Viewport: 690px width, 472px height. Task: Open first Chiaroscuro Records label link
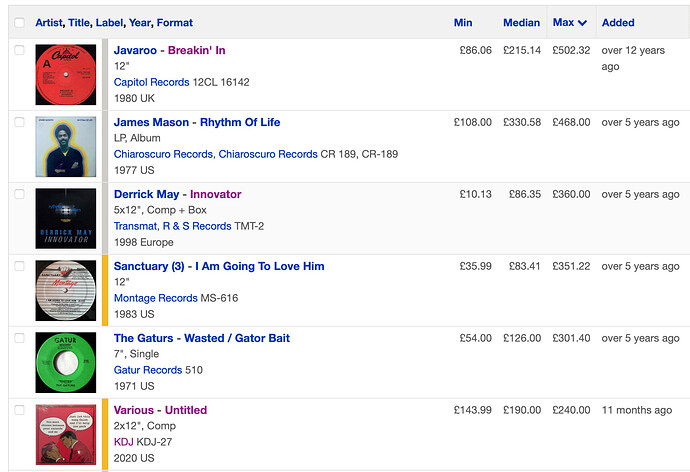click(x=163, y=154)
